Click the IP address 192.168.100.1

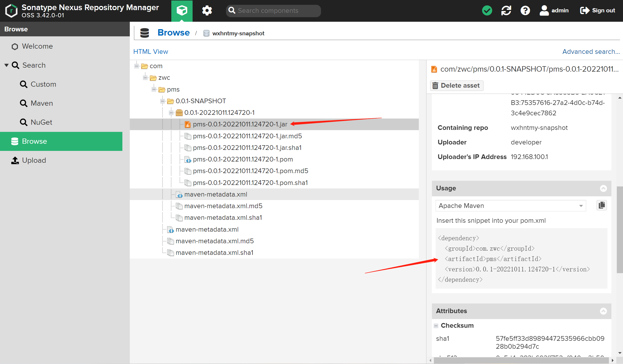pyautogui.click(x=529, y=157)
